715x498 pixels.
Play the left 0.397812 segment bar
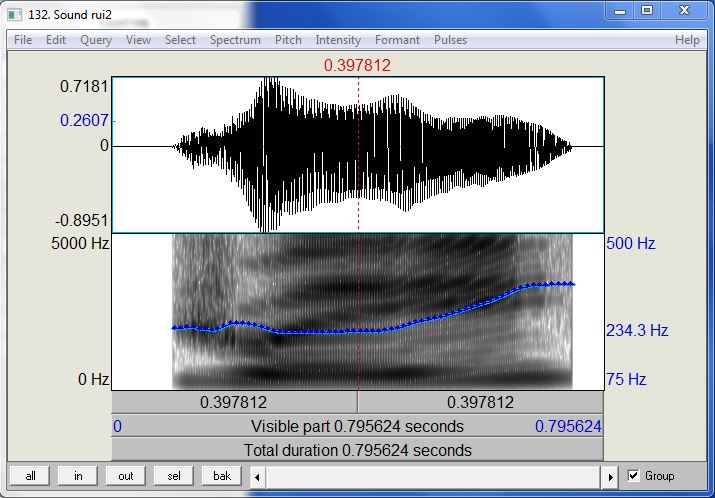click(234, 403)
